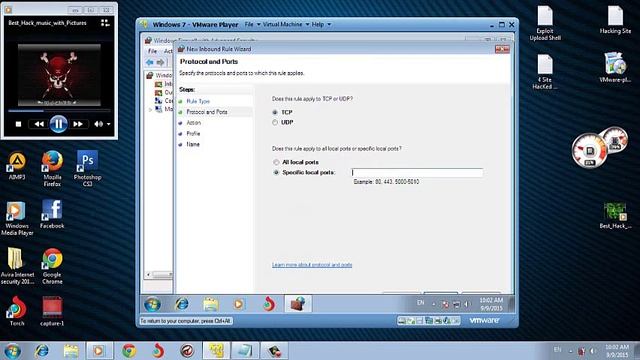Open Media Player in VM taskbar
The width and height of the screenshot is (640, 360).
(x=239, y=304)
